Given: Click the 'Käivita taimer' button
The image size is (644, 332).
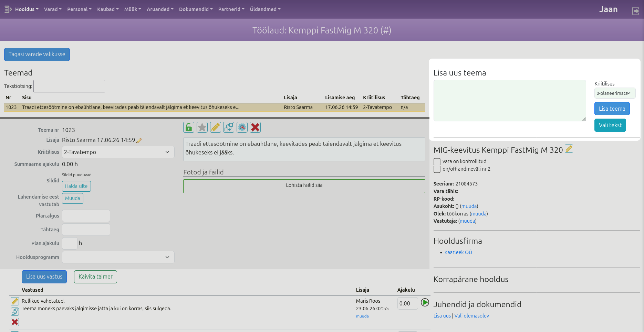Looking at the screenshot, I should tap(95, 277).
